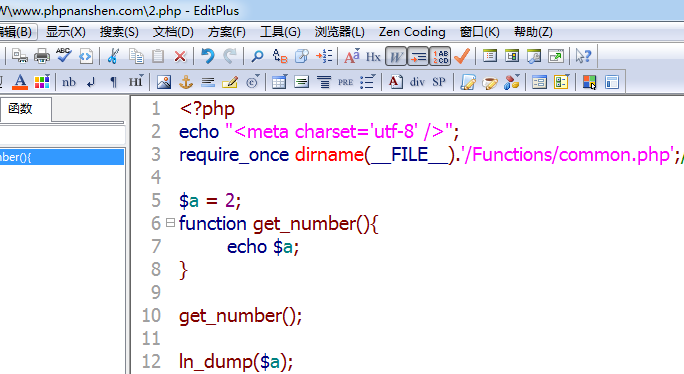Image resolution: width=684 pixels, height=374 pixels.
Task: Insert line break with the return-arrow icon
Action: tap(91, 82)
